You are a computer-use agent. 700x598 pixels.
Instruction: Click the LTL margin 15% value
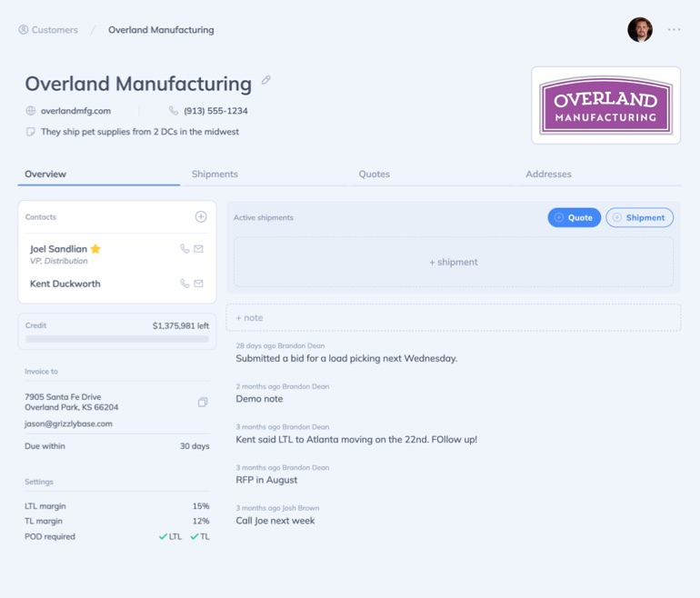201,506
